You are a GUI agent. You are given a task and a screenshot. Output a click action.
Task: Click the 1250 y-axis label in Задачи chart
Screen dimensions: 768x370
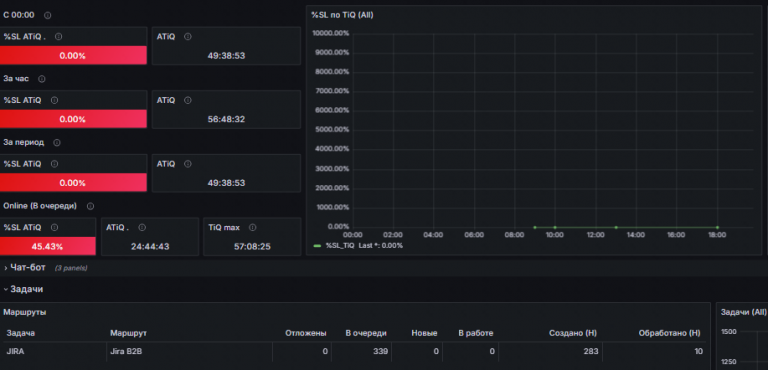(728, 362)
